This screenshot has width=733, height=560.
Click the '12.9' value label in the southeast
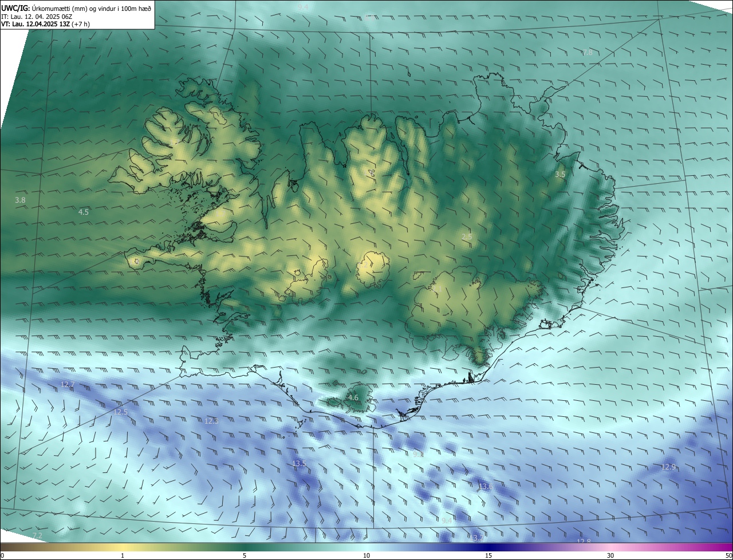pos(668,467)
